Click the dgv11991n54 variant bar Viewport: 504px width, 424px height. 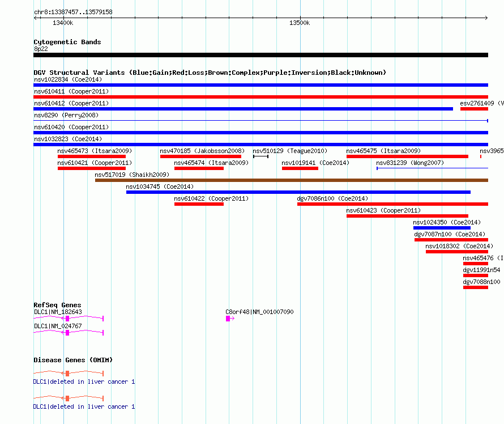click(476, 275)
